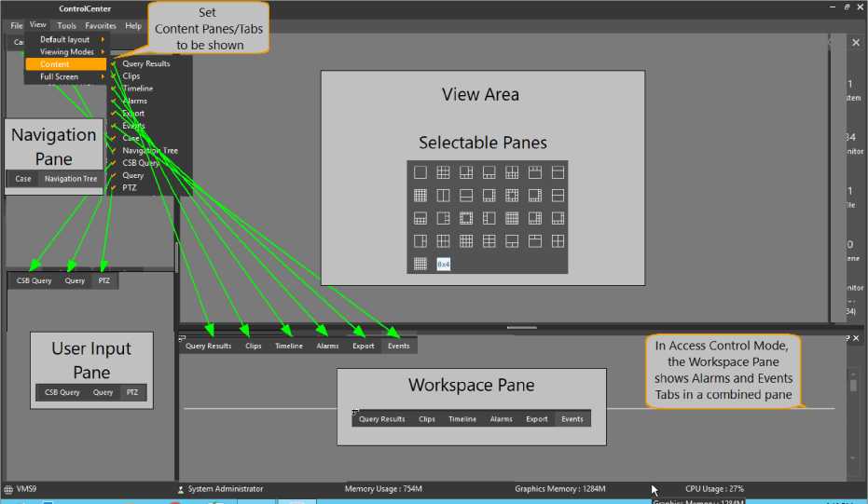The width and height of the screenshot is (868, 504).
Task: Select the single-pane layout icon
Action: point(420,172)
